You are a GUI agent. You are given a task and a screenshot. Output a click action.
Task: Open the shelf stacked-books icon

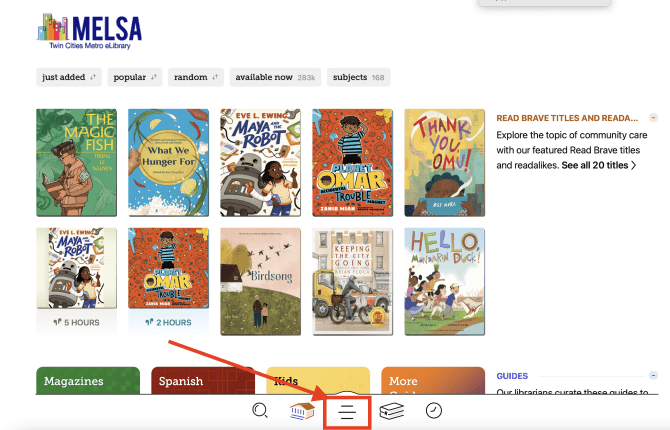point(391,411)
